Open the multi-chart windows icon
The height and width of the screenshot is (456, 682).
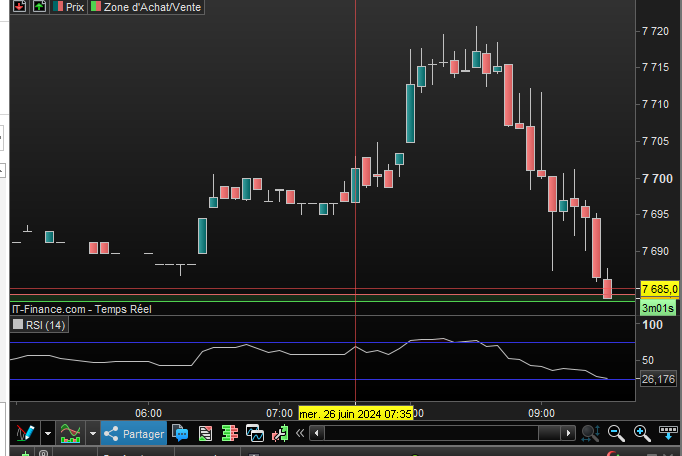tap(255, 433)
